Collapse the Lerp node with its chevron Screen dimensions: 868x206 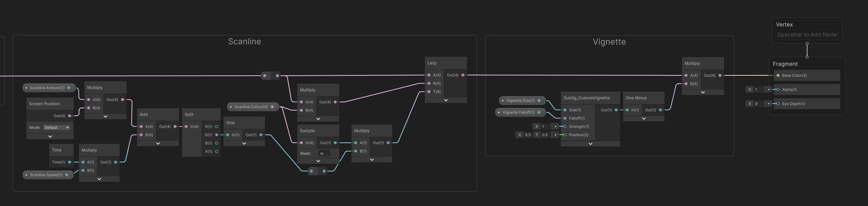click(446, 100)
